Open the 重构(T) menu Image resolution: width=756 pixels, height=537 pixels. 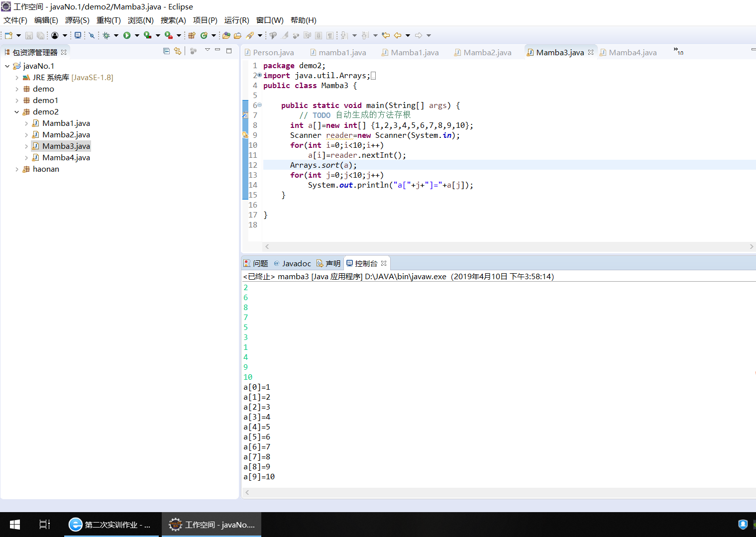pos(108,20)
